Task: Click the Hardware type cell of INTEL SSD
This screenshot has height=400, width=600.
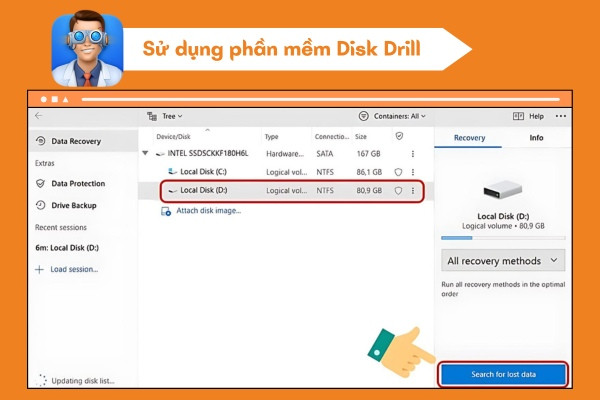Action: (x=285, y=153)
